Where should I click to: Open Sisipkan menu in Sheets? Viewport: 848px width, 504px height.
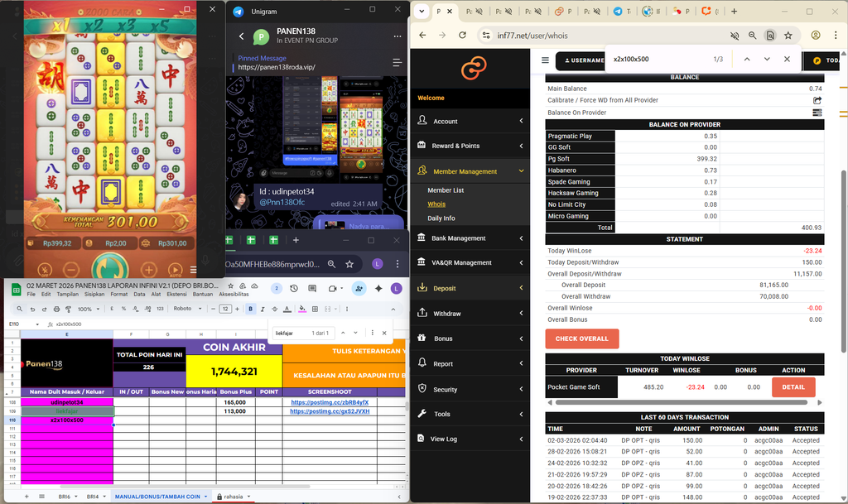(x=94, y=295)
